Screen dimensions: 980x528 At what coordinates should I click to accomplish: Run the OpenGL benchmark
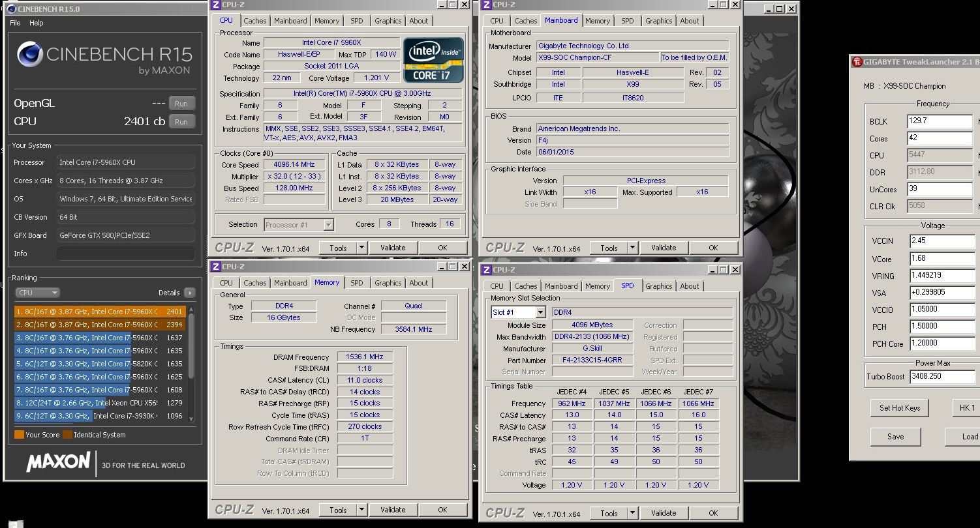click(181, 104)
